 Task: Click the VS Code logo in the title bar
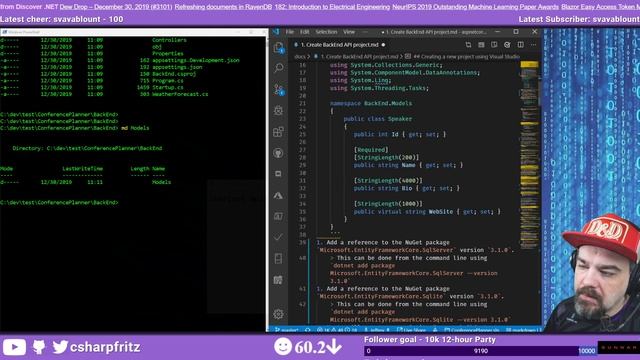[276, 32]
